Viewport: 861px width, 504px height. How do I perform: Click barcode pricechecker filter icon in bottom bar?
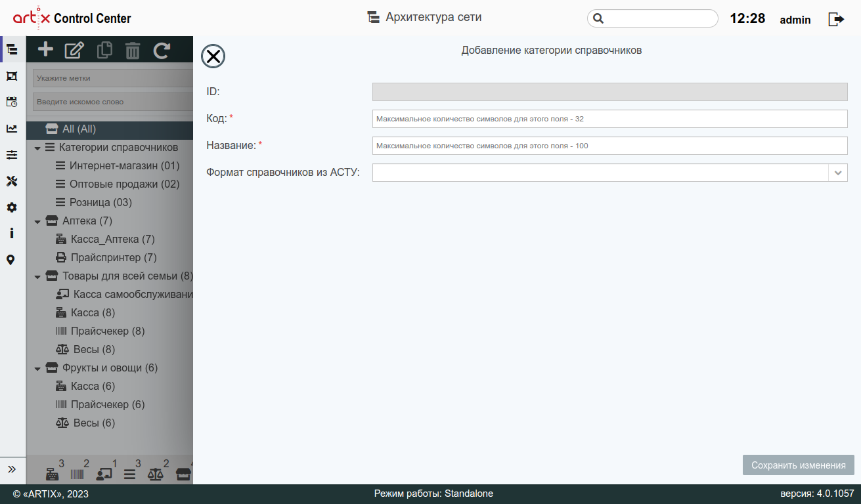[x=77, y=474]
